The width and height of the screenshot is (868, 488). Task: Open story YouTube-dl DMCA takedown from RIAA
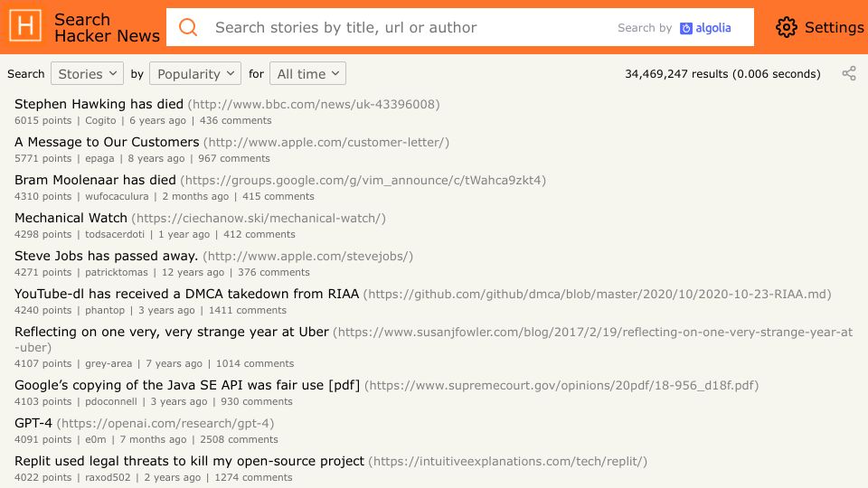pyautogui.click(x=186, y=294)
